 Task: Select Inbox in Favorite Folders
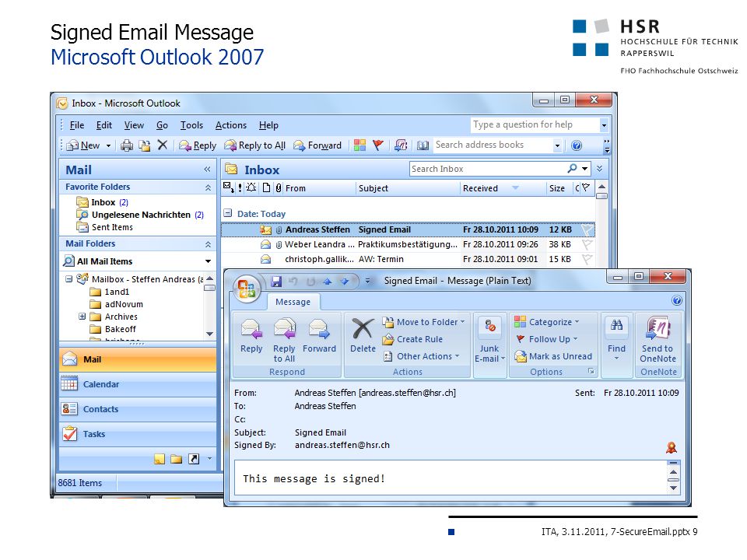103,202
